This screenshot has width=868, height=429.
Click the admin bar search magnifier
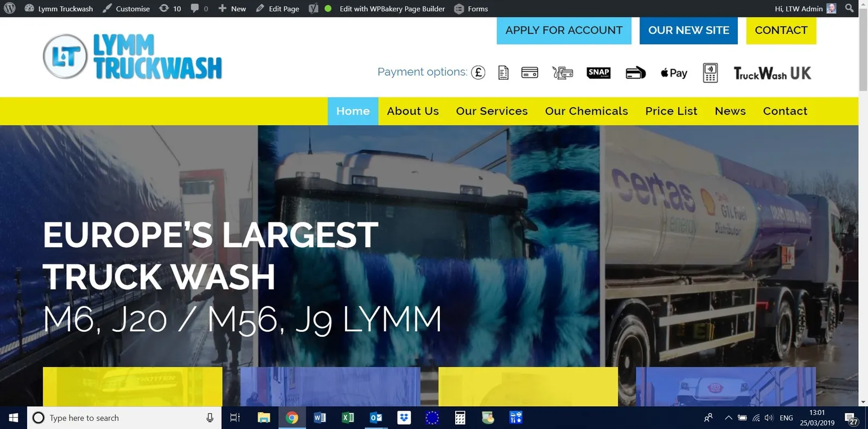(x=849, y=9)
